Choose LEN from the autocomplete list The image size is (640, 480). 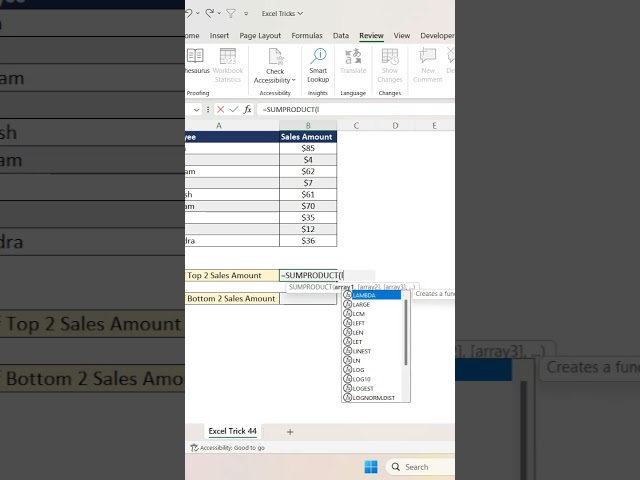click(372, 332)
